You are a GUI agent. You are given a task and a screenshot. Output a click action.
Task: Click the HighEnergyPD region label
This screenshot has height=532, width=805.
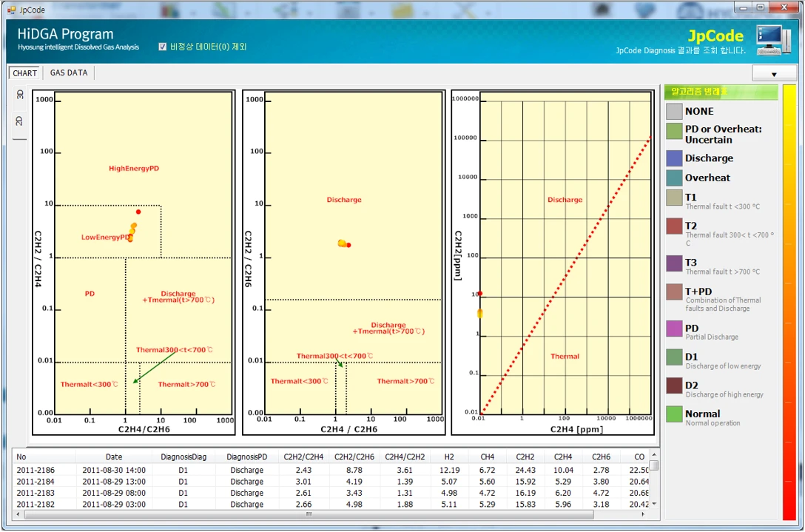pos(134,169)
